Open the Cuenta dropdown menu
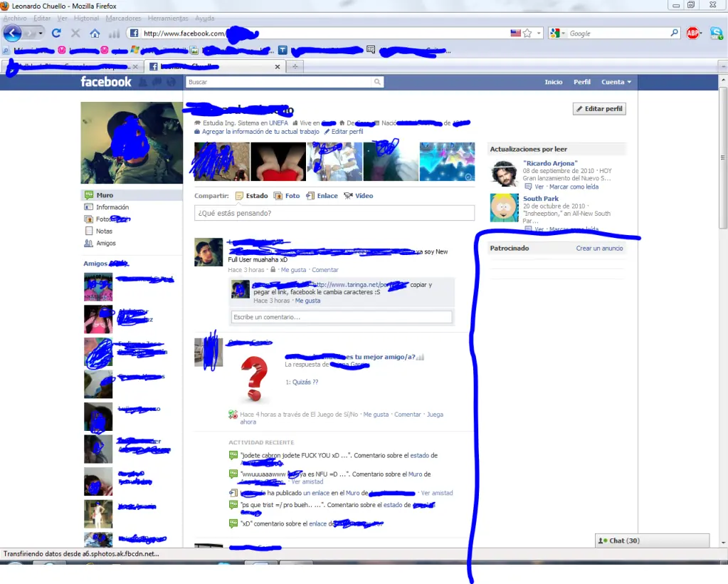This screenshot has width=728, height=584. pos(615,82)
